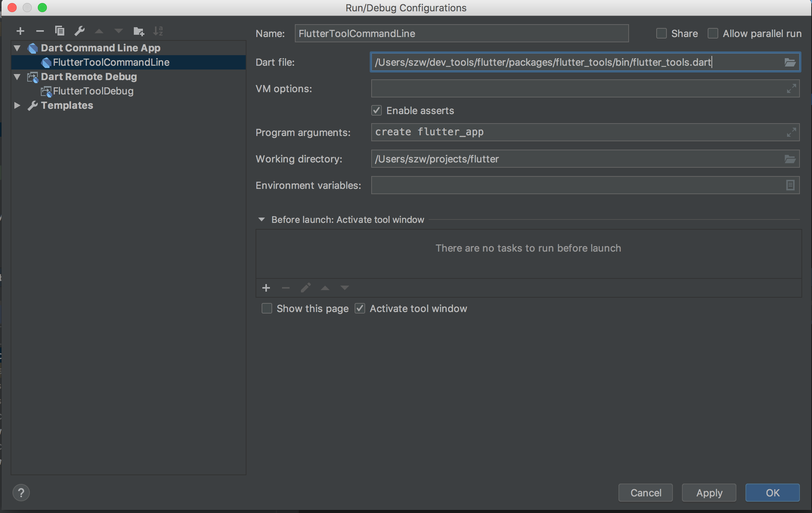
Task: Expand the Templates tree node
Action: tap(17, 105)
